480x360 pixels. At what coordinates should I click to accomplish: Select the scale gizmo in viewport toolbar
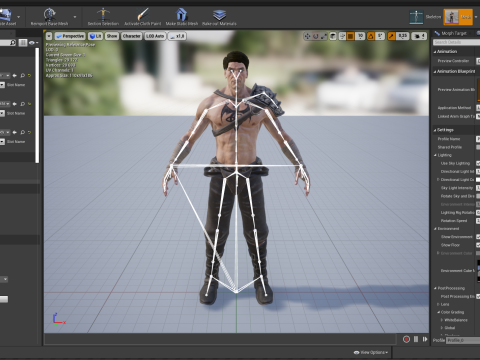pyautogui.click(x=323, y=36)
